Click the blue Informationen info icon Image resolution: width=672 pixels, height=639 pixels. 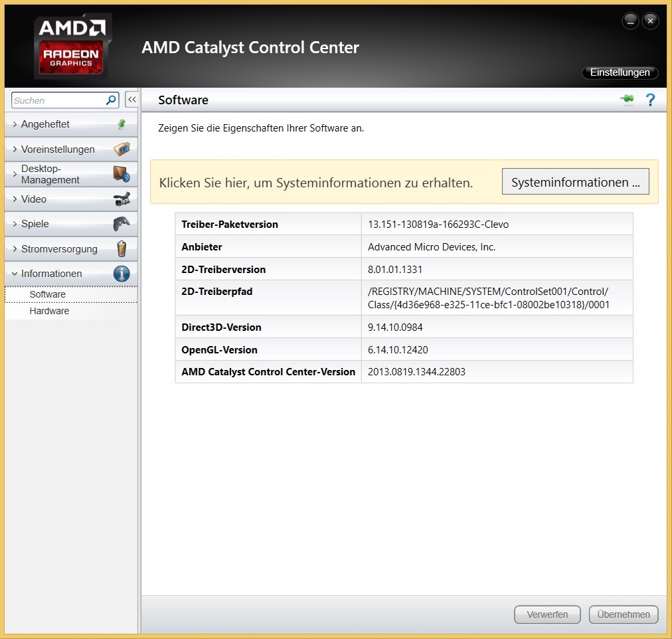click(x=122, y=274)
